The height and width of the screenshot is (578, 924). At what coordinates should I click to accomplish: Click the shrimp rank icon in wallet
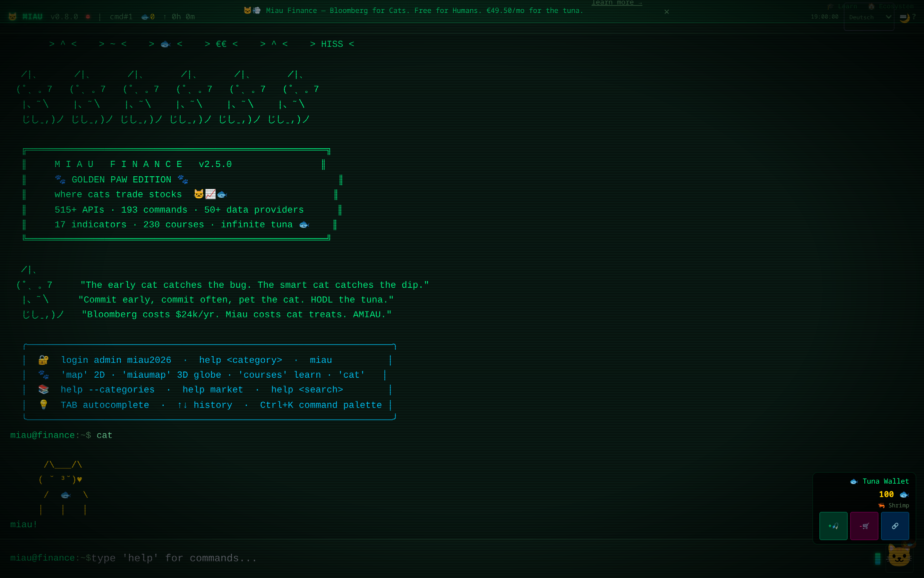pos(881,506)
